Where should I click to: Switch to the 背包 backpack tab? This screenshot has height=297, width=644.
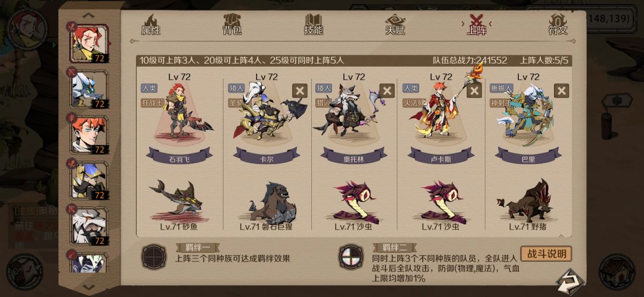232,24
